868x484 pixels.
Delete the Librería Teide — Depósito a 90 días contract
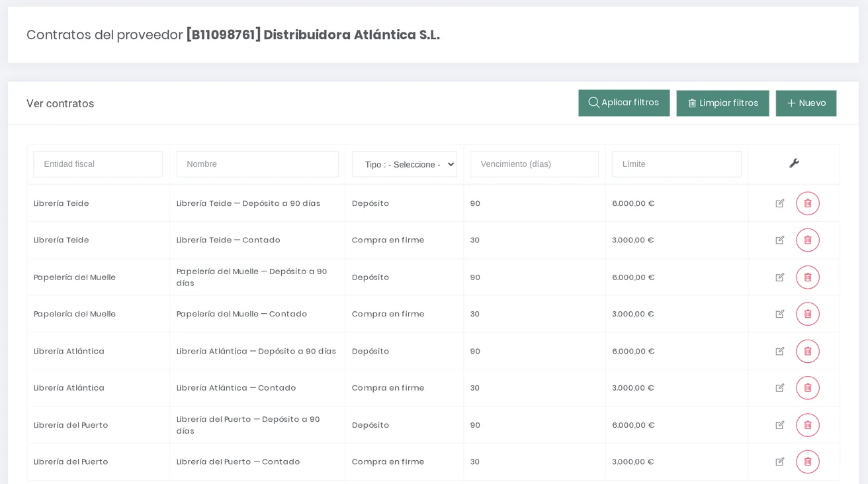[x=808, y=203]
